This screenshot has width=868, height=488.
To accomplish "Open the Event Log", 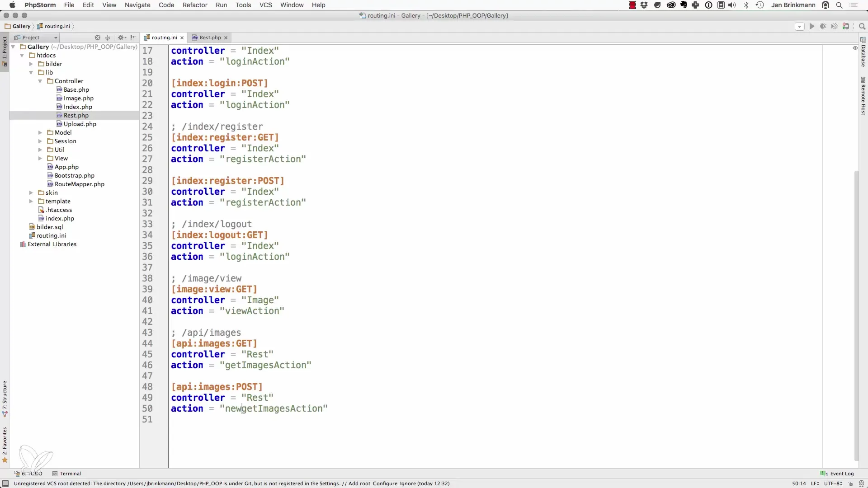I will point(837,474).
